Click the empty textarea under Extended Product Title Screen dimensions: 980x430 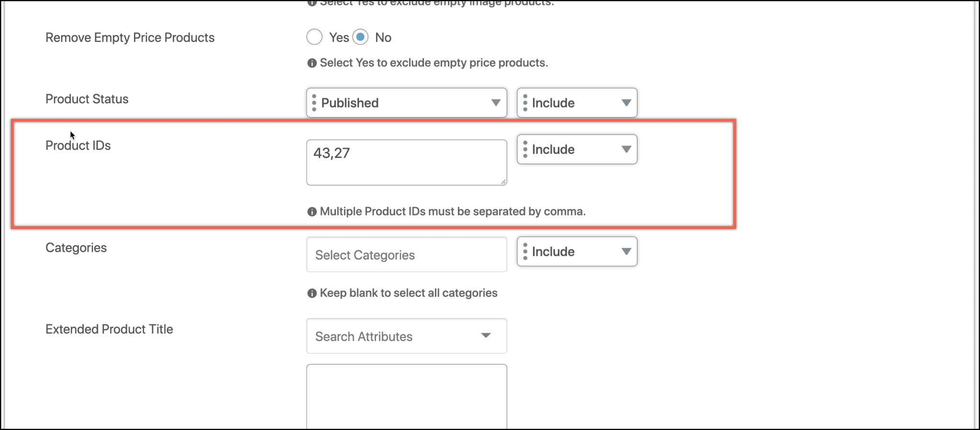[x=406, y=395]
